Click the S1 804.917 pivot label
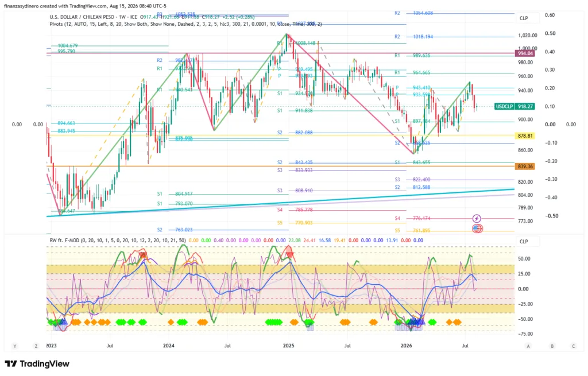 click(x=175, y=194)
